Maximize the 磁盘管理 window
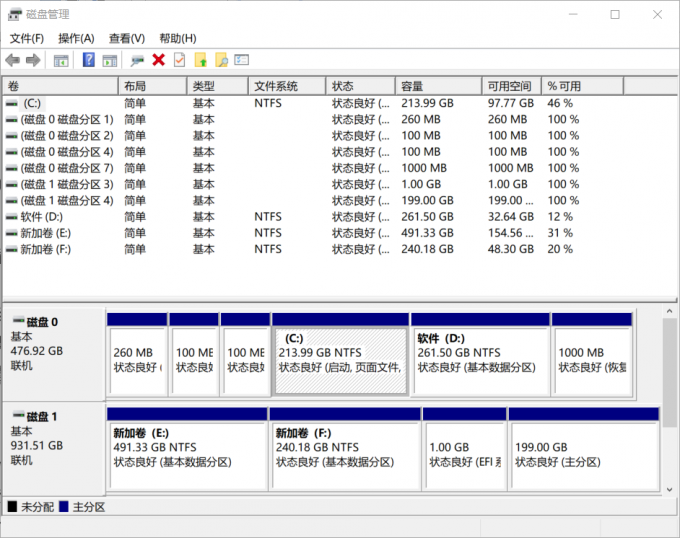 pyautogui.click(x=615, y=14)
